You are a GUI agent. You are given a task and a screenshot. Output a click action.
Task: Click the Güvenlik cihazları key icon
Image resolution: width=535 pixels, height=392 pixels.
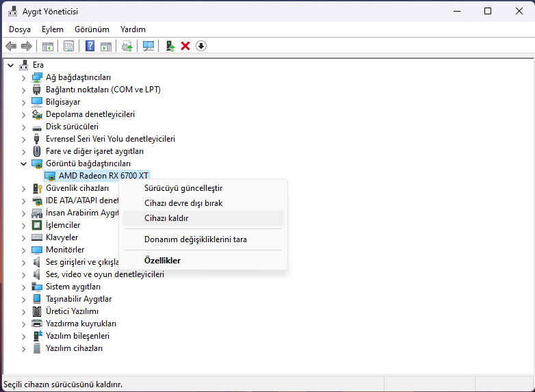[x=37, y=188]
